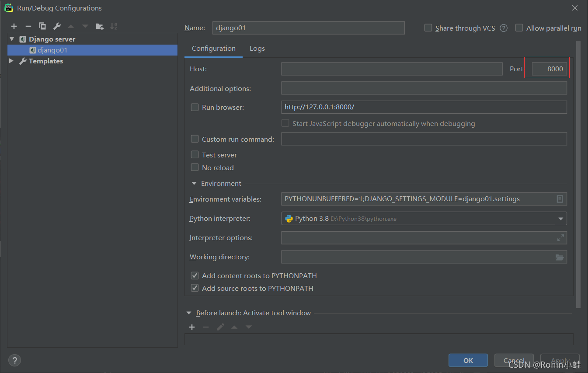The image size is (588, 373).
Task: Add before launch task plus icon
Action: (192, 327)
